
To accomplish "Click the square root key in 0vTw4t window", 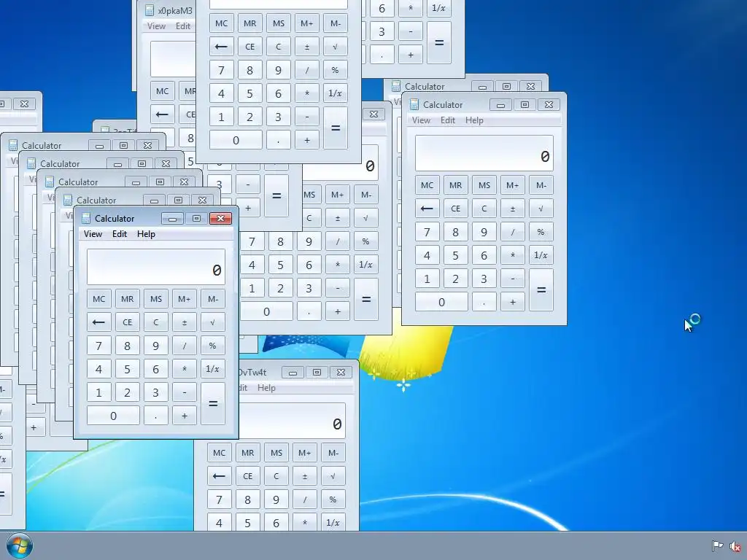I will [333, 476].
